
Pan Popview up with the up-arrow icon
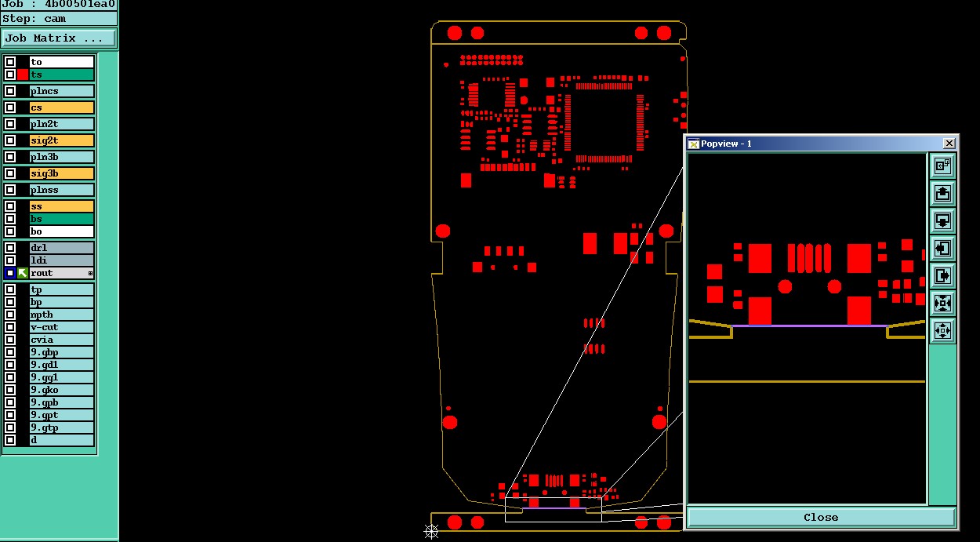tap(942, 193)
